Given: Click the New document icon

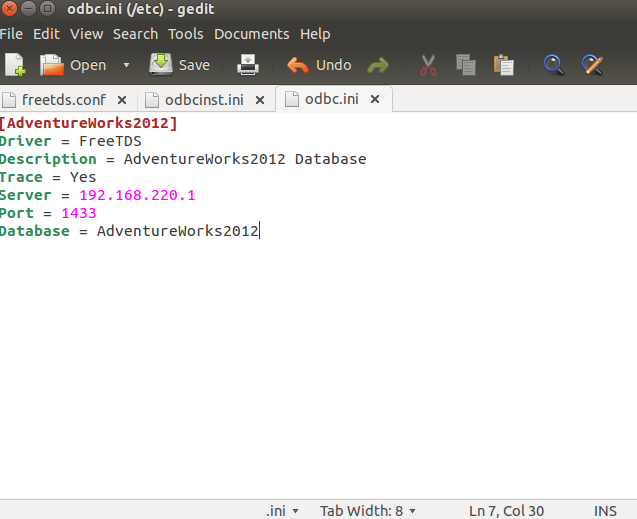Looking at the screenshot, I should tap(15, 65).
